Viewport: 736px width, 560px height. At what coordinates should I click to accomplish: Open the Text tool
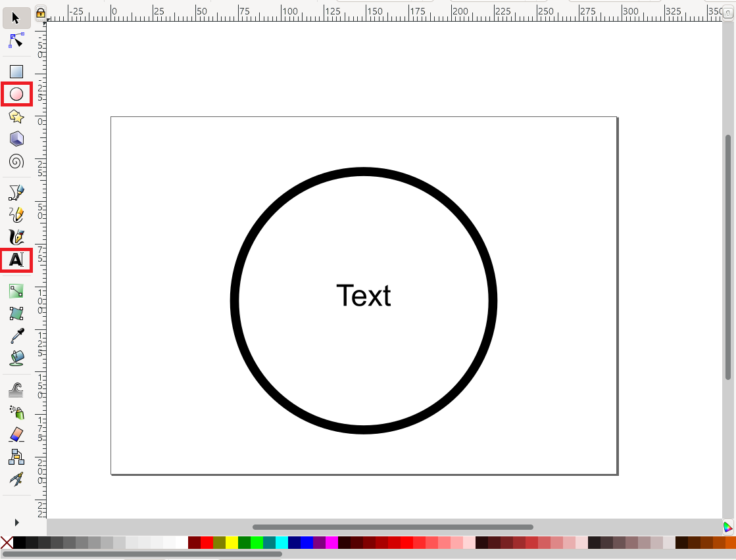(16, 260)
